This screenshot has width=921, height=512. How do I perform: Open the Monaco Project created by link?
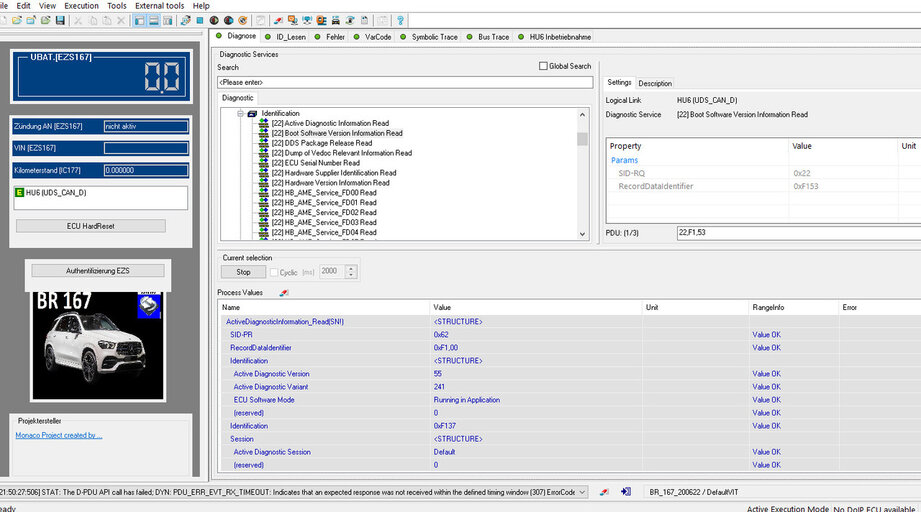click(59, 435)
